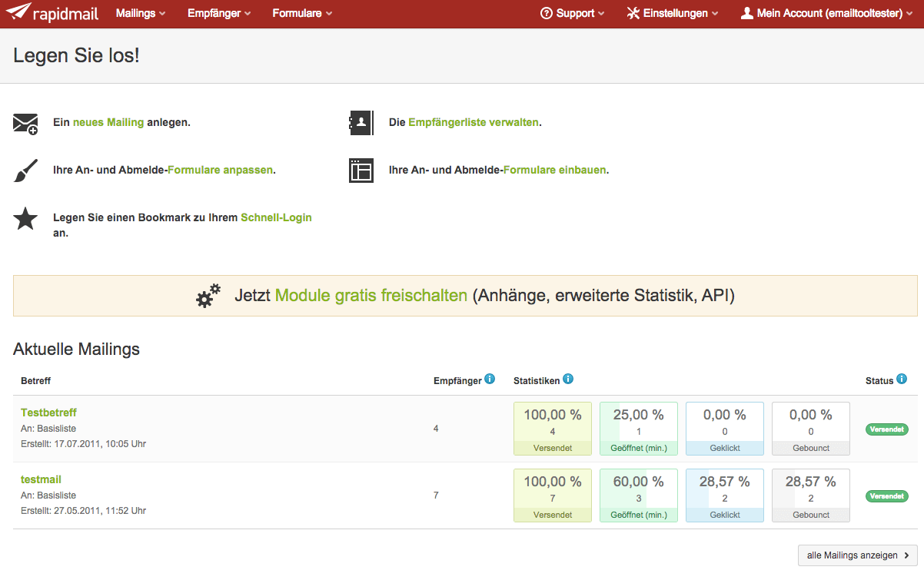Click the Geöffnet 60,00 % box for testmail

tap(638, 495)
